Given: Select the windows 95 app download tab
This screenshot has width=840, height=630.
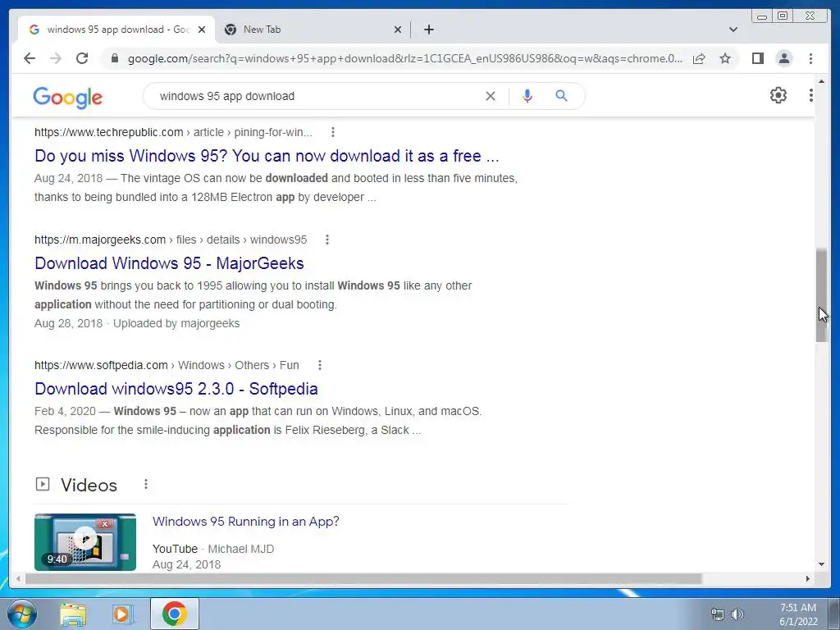Looking at the screenshot, I should click(116, 30).
